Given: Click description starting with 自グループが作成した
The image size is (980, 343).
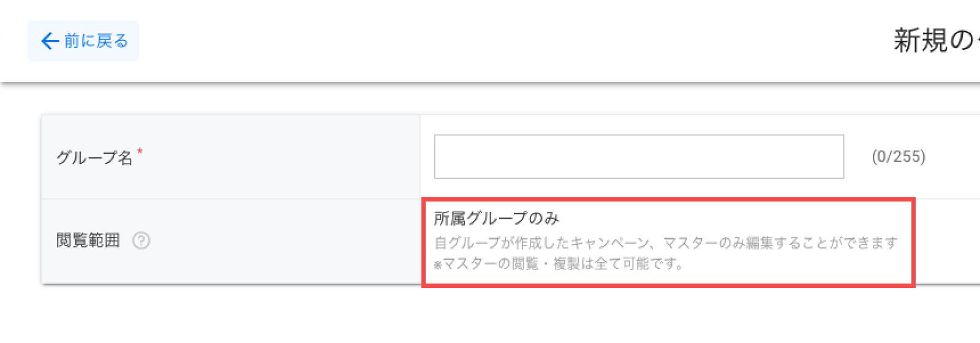Looking at the screenshot, I should tap(666, 243).
